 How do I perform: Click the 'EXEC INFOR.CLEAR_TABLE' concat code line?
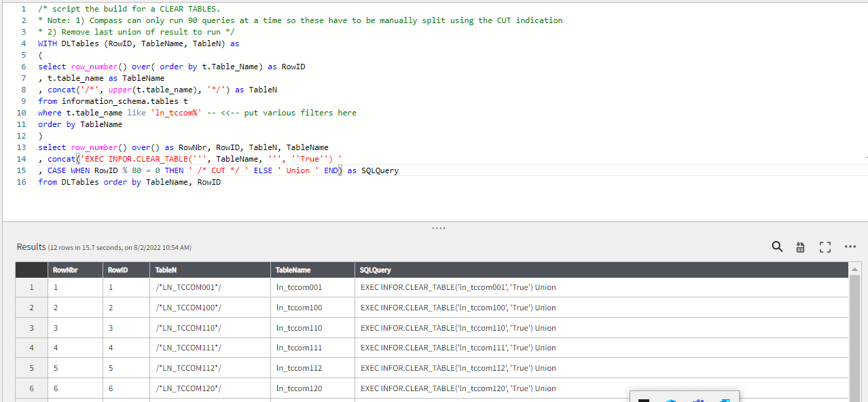coord(189,159)
